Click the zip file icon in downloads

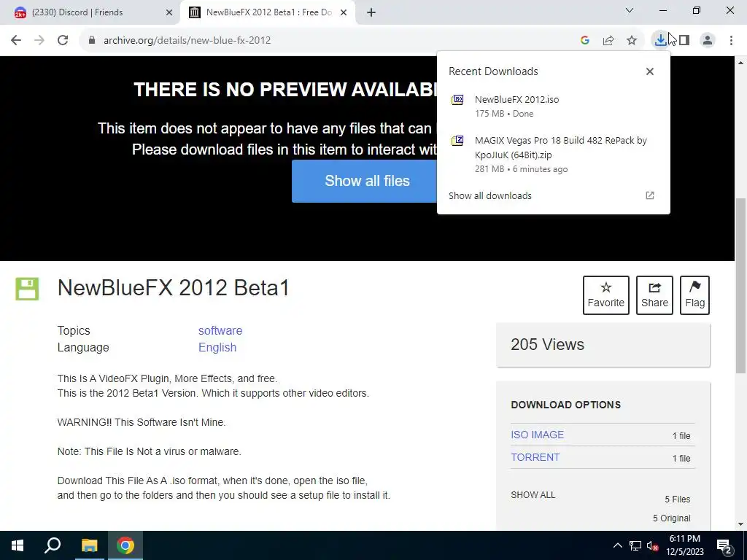point(457,141)
